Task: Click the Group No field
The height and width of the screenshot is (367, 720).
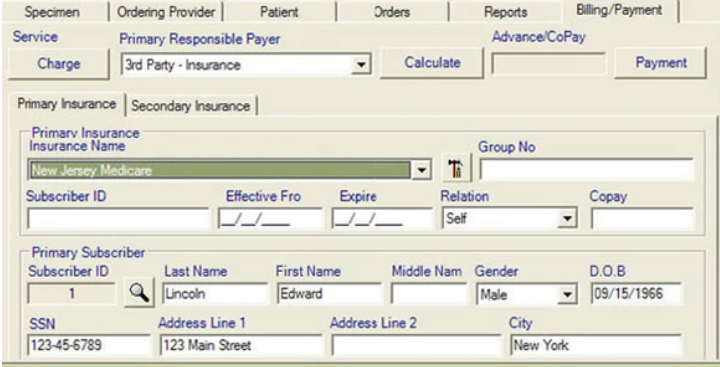Action: pyautogui.click(x=586, y=169)
